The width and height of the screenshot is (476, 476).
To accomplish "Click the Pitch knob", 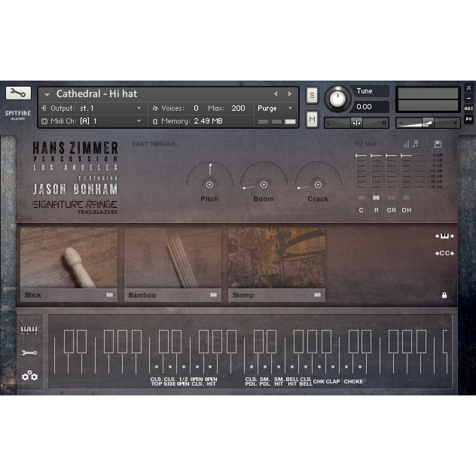I will 209,185.
